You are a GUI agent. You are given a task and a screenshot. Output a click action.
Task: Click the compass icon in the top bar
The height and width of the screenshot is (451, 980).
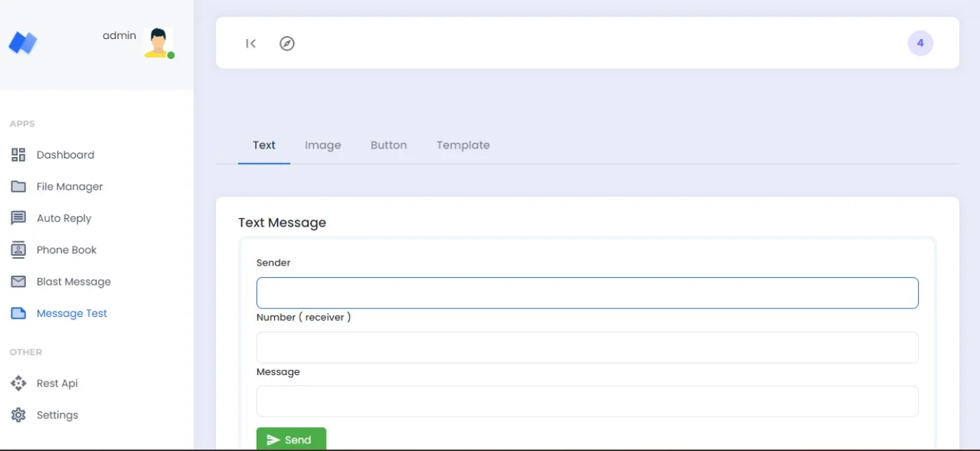pyautogui.click(x=287, y=44)
